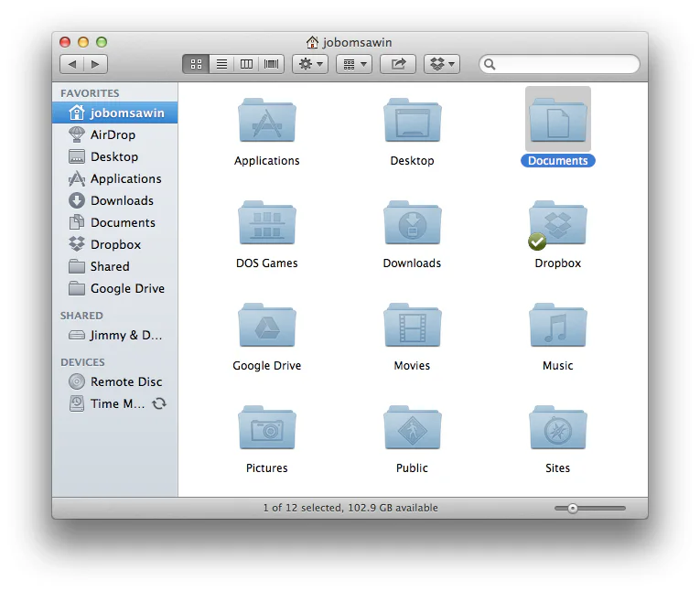The image size is (700, 591).
Task: Open the Dropbox folder with checkmark
Action: point(558,222)
